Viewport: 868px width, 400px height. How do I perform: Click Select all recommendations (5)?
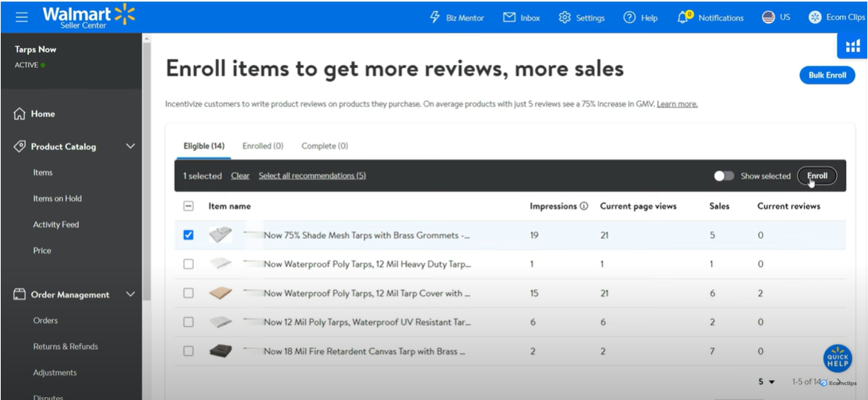pos(312,176)
